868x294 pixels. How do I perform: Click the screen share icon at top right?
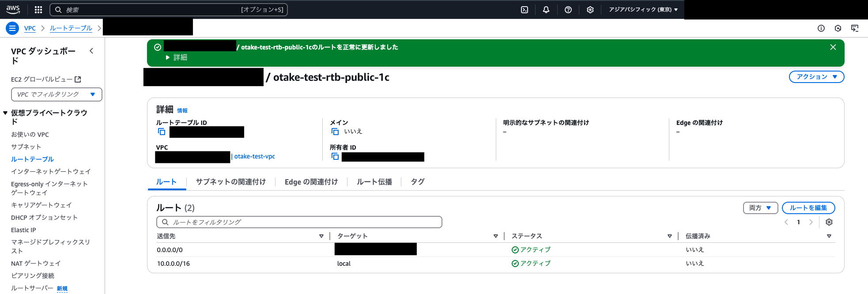855,28
